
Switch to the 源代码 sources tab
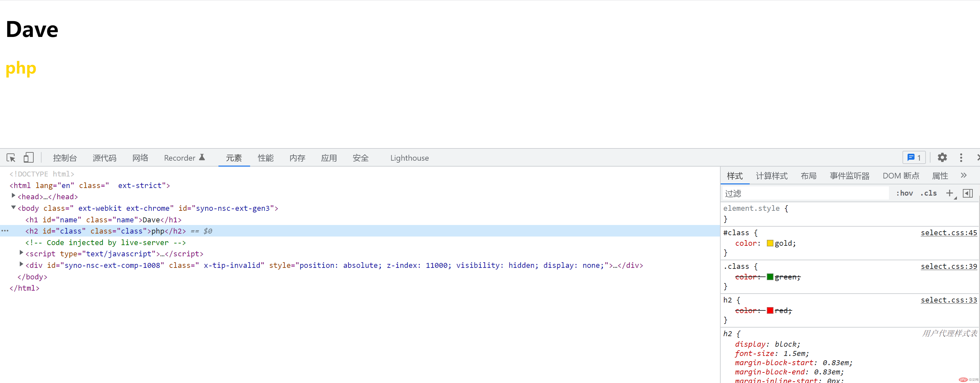tap(105, 158)
